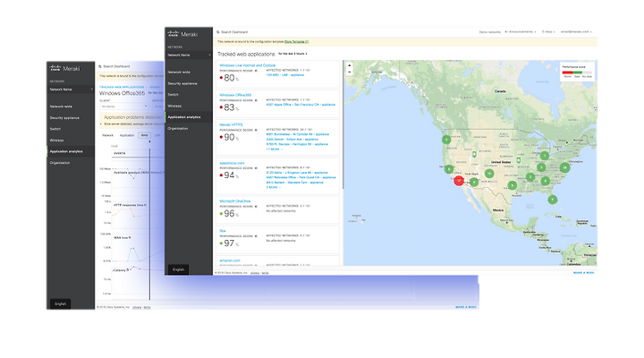Click the green cluster marker near the Great Lakes
This screenshot has height=358, width=644.
point(544,156)
